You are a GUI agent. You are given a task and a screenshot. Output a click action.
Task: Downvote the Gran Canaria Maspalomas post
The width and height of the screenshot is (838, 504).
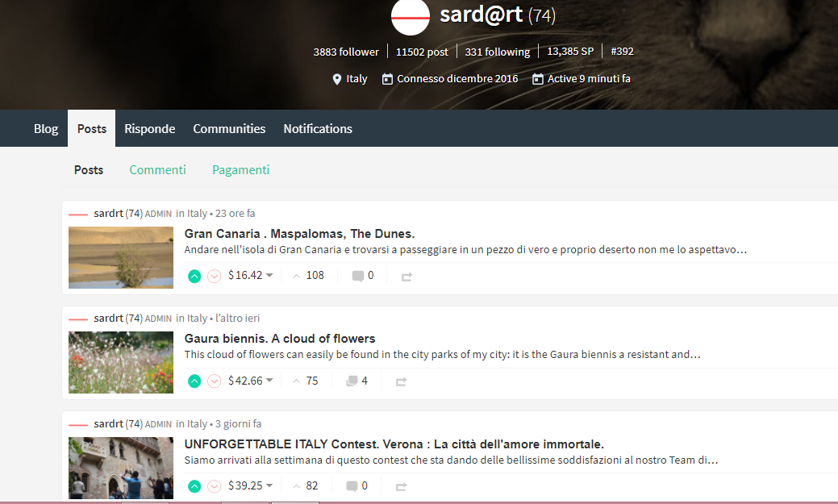pos(215,277)
